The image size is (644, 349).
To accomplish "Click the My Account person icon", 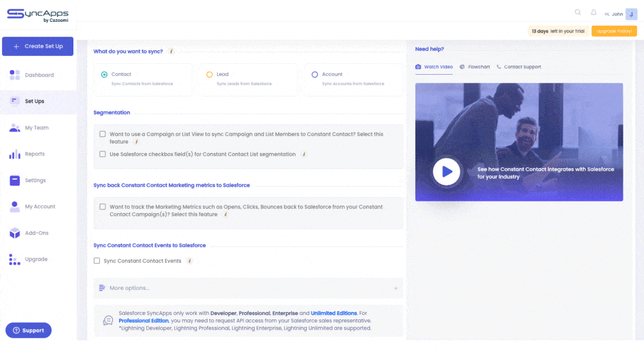I will pyautogui.click(x=15, y=207).
